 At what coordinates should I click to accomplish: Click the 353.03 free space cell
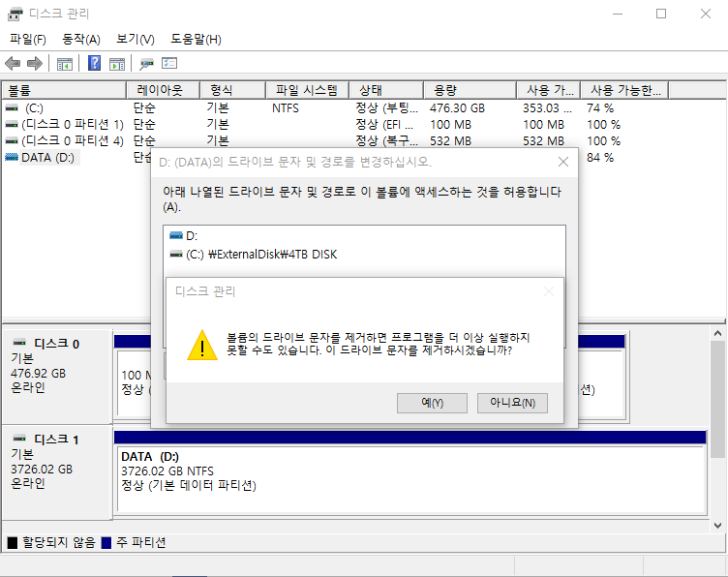tap(547, 108)
